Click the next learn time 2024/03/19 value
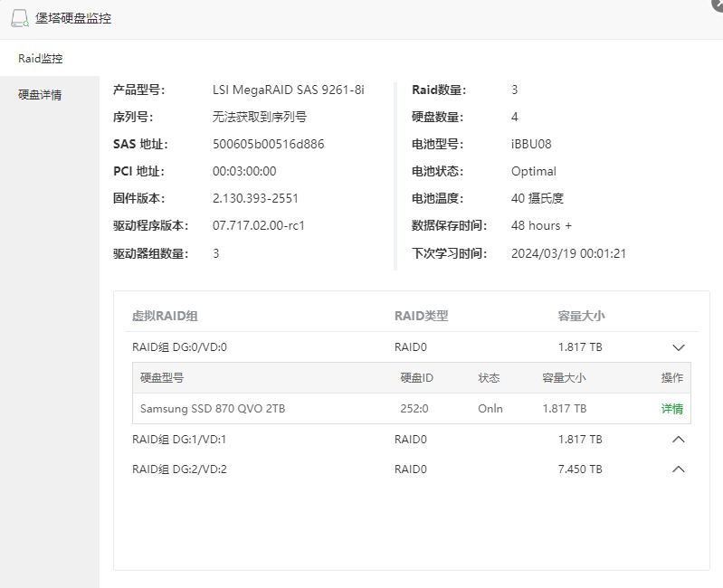Screen dimensions: 723x588 click(568, 254)
